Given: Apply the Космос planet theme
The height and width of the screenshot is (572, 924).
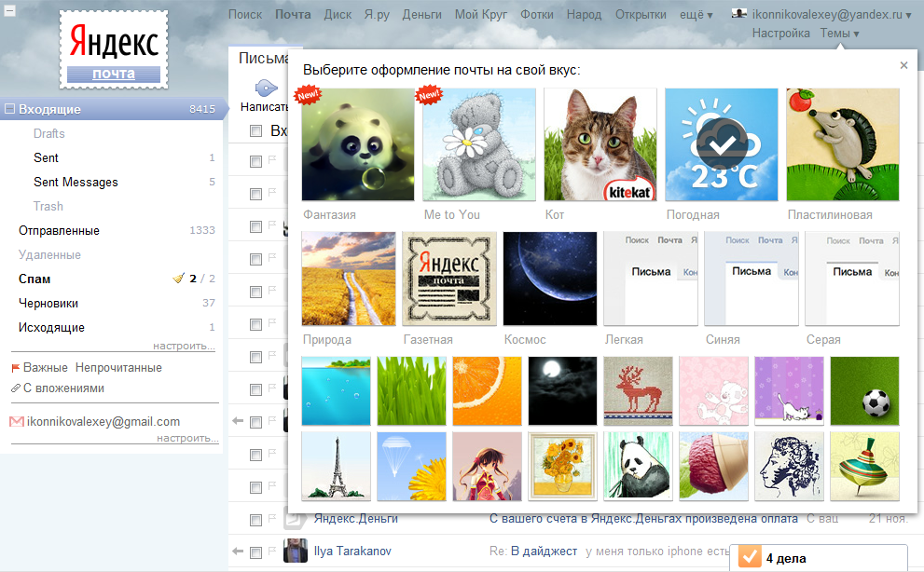Looking at the screenshot, I should coord(550,279).
